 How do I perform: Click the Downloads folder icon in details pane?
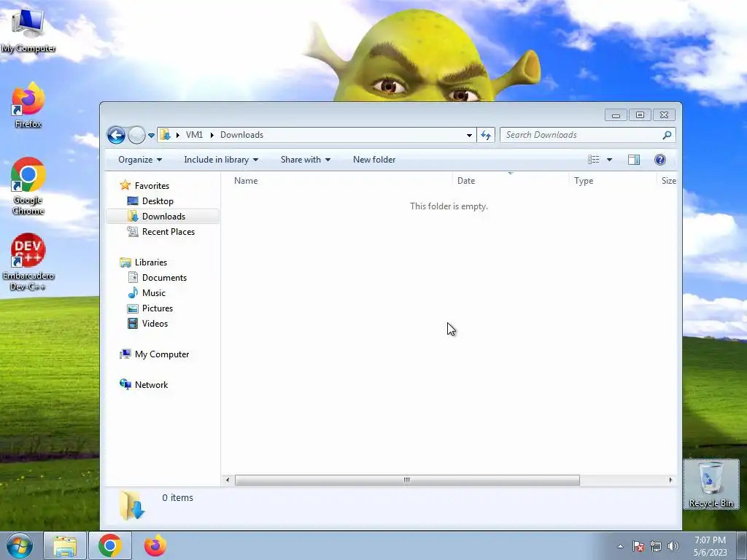tap(132, 506)
